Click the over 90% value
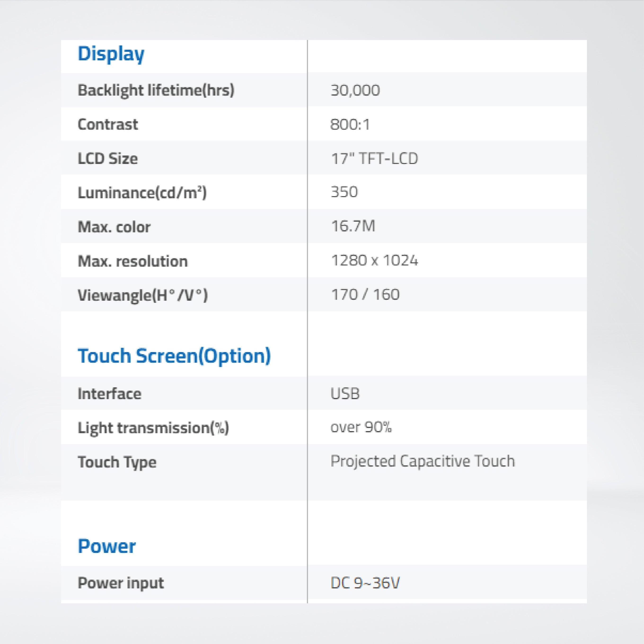Viewport: 644px width, 644px height. click(x=361, y=427)
